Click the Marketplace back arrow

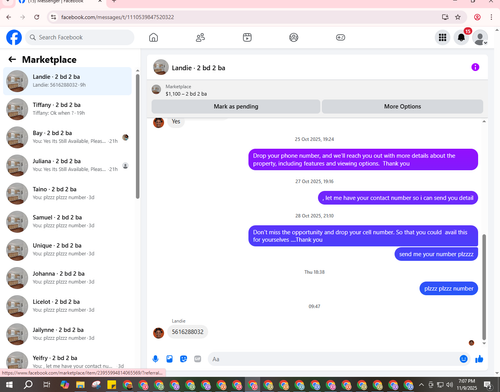(12, 59)
